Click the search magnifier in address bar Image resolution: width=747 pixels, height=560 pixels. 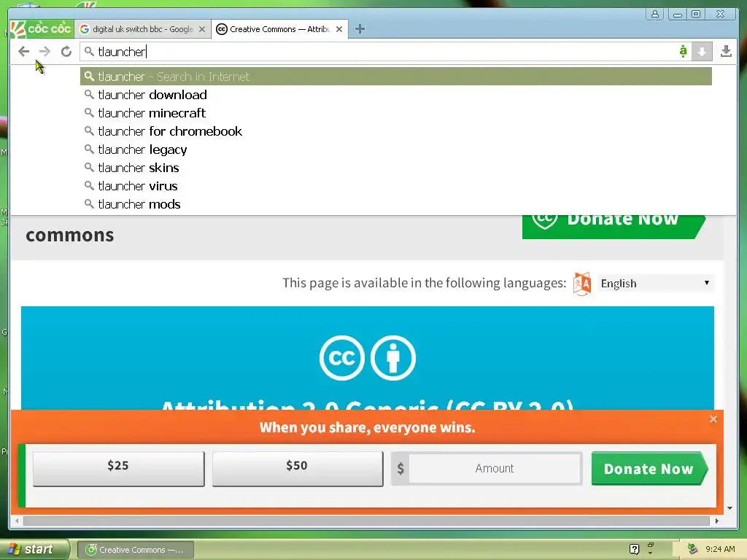pyautogui.click(x=89, y=51)
